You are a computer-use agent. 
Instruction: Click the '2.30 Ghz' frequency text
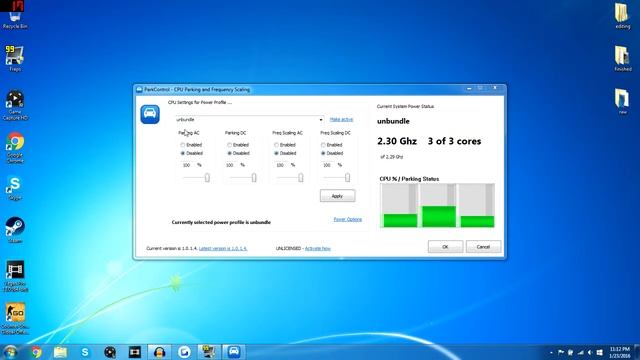[397, 141]
